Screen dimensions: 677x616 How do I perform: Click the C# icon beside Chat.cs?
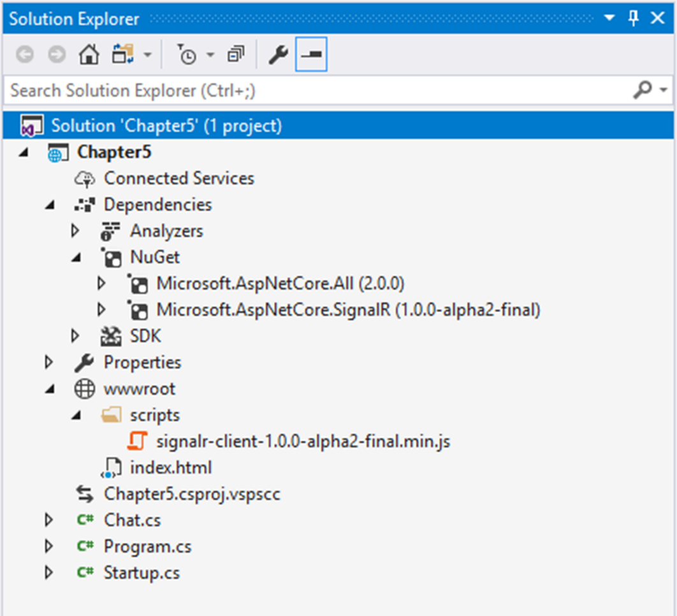(85, 520)
